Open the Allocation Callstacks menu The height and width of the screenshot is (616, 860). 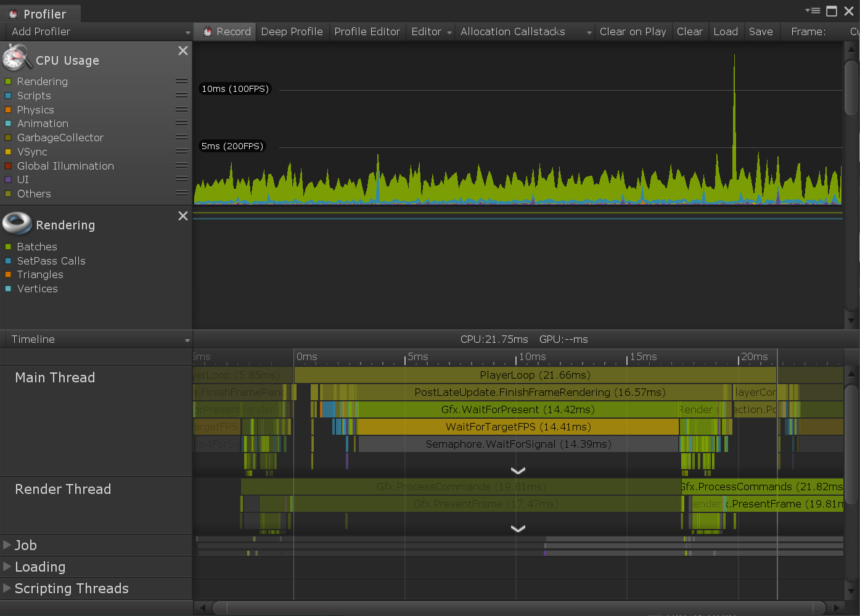click(525, 31)
